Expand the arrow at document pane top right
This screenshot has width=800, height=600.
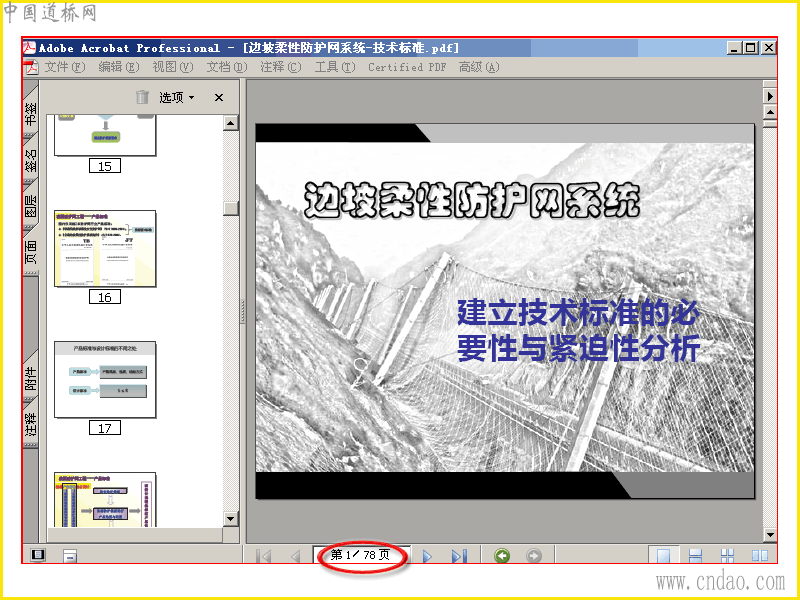pos(770,96)
